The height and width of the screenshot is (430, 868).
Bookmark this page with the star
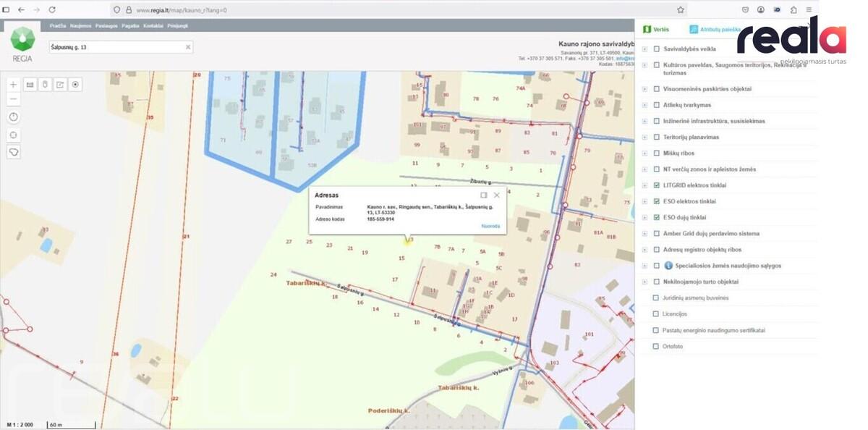(681, 10)
